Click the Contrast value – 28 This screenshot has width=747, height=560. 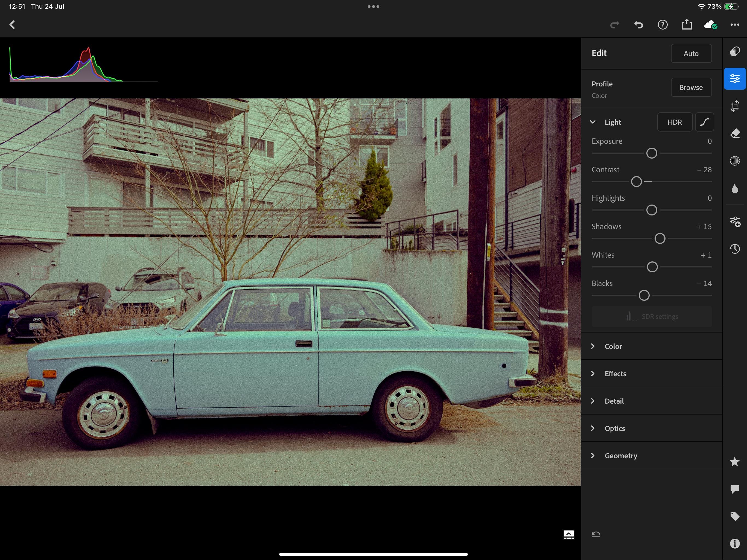coord(704,170)
